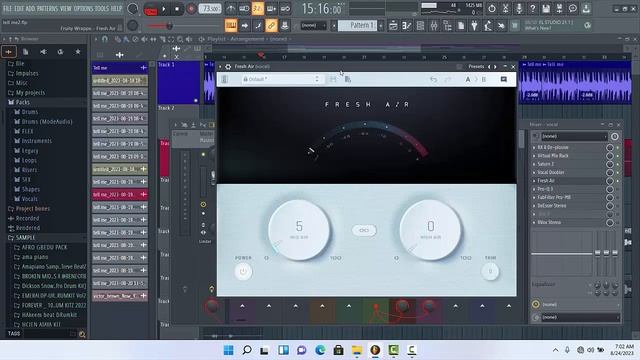Open Microsoft Edge from taskbar
Viewport: 640px width, 360px height.
click(320, 350)
